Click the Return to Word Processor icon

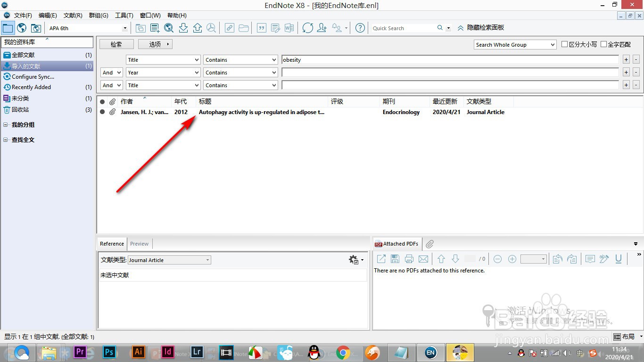(x=289, y=28)
